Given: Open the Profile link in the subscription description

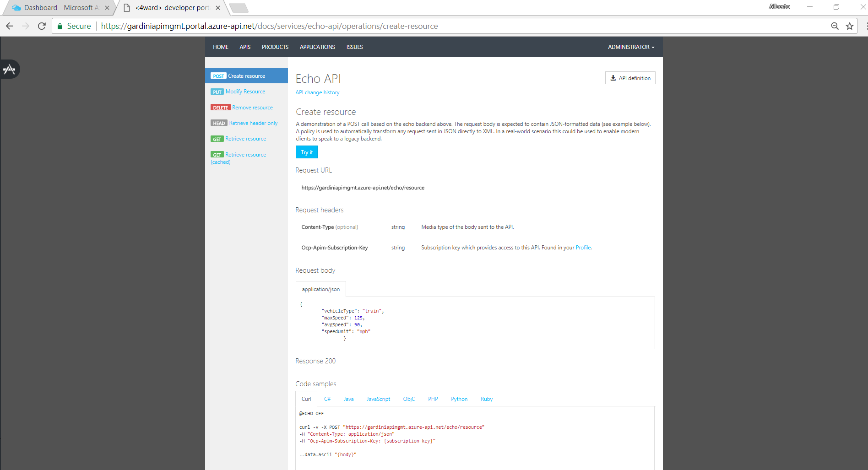Looking at the screenshot, I should coord(583,247).
